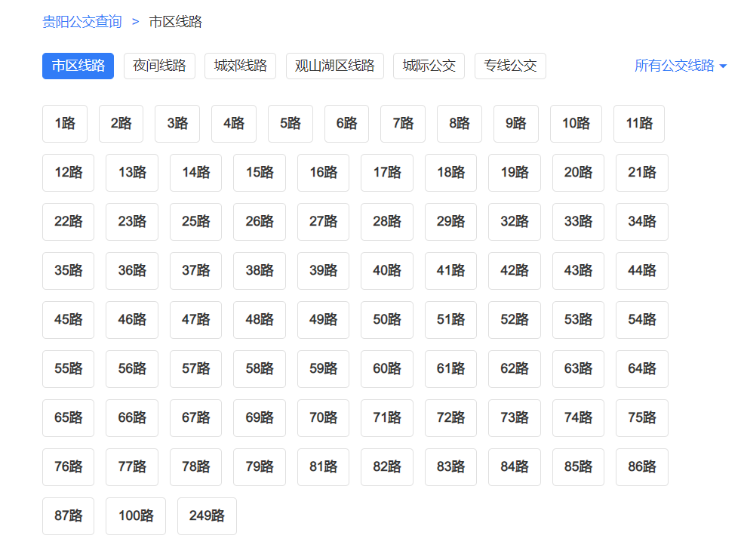This screenshot has width=744, height=560.
Task: Open bus route 57路
Action: 195,369
